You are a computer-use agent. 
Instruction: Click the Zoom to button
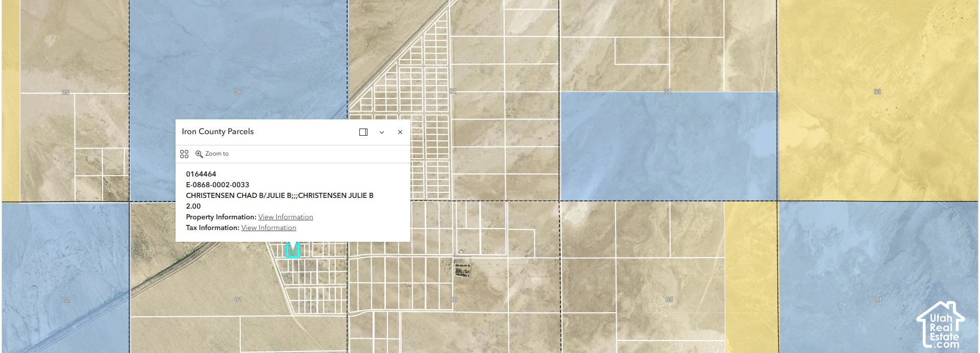pyautogui.click(x=212, y=154)
